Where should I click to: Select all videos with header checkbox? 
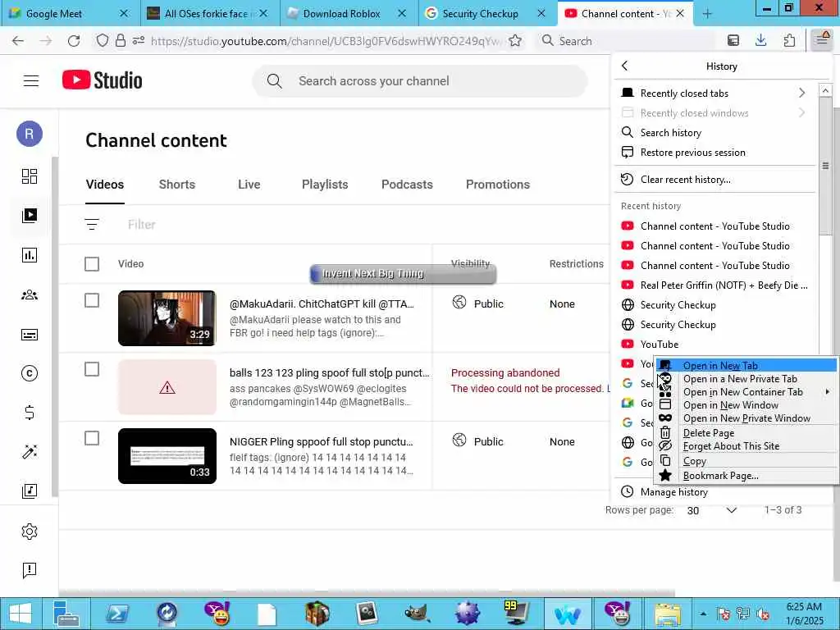pyautogui.click(x=92, y=264)
